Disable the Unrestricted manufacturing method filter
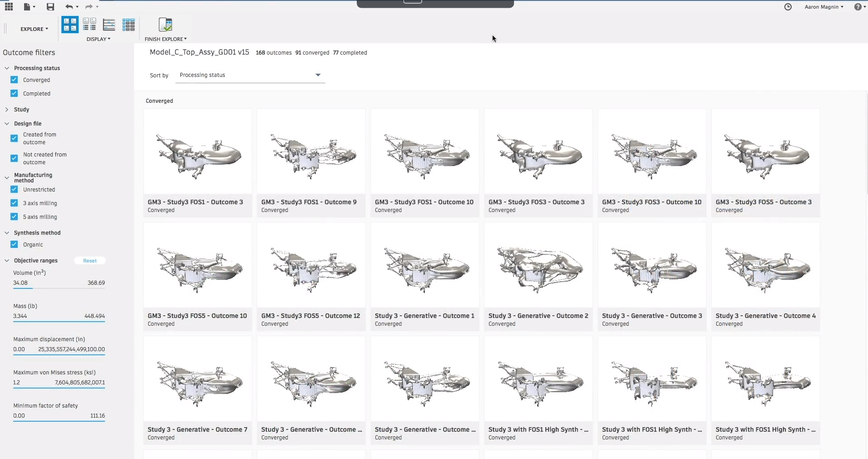This screenshot has width=868, height=459. click(x=14, y=189)
